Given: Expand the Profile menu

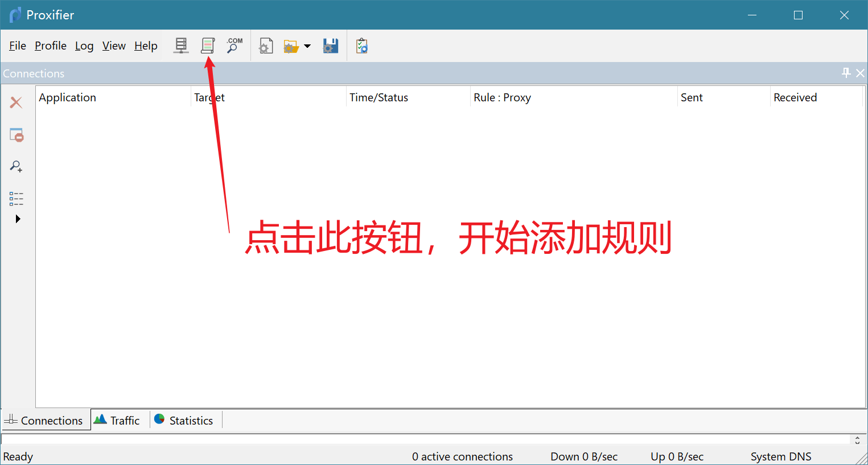Looking at the screenshot, I should [x=50, y=46].
